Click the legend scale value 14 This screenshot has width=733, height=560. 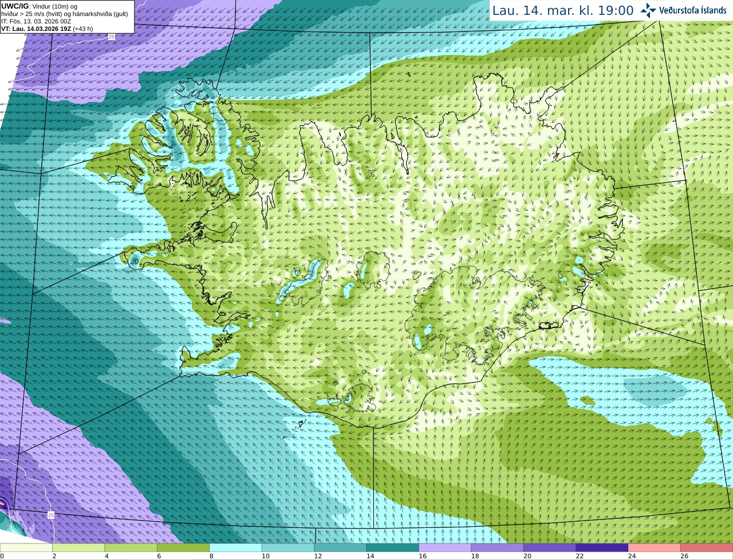tap(371, 556)
